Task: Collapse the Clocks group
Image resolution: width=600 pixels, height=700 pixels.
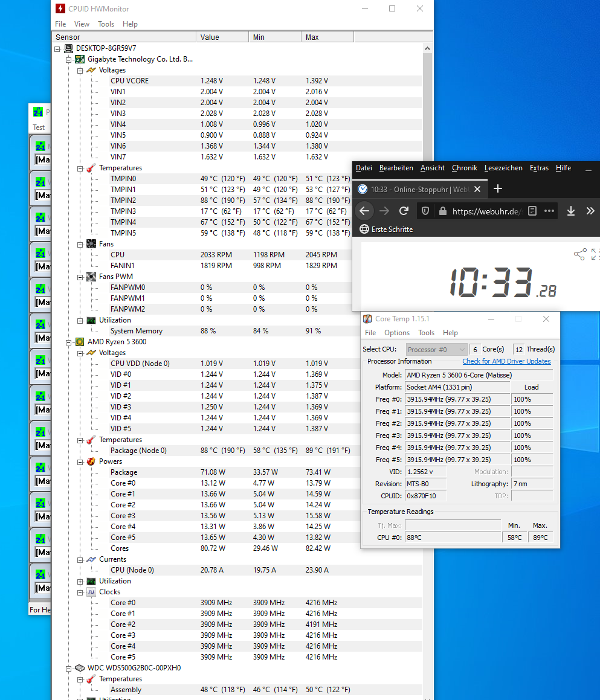Action: click(x=80, y=592)
